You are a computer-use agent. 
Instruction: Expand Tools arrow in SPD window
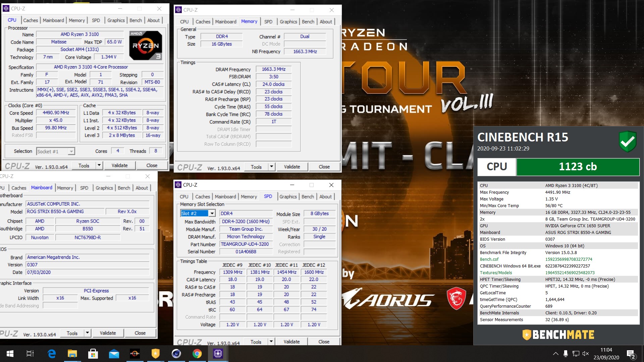coord(271,342)
